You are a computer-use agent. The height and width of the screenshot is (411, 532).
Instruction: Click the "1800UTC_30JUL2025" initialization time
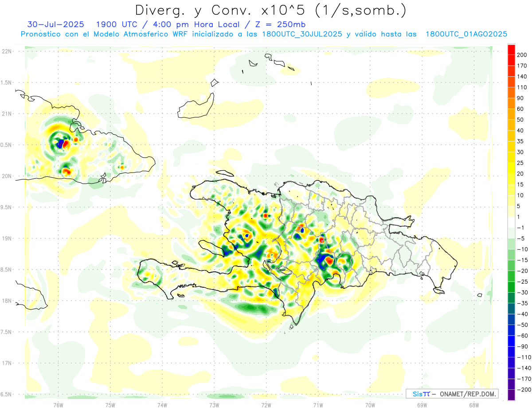302,34
